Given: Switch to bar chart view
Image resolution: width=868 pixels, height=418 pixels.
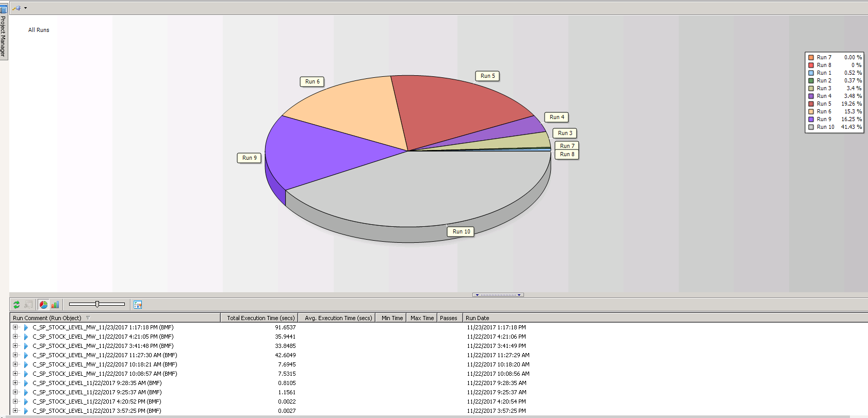Looking at the screenshot, I should (55, 305).
